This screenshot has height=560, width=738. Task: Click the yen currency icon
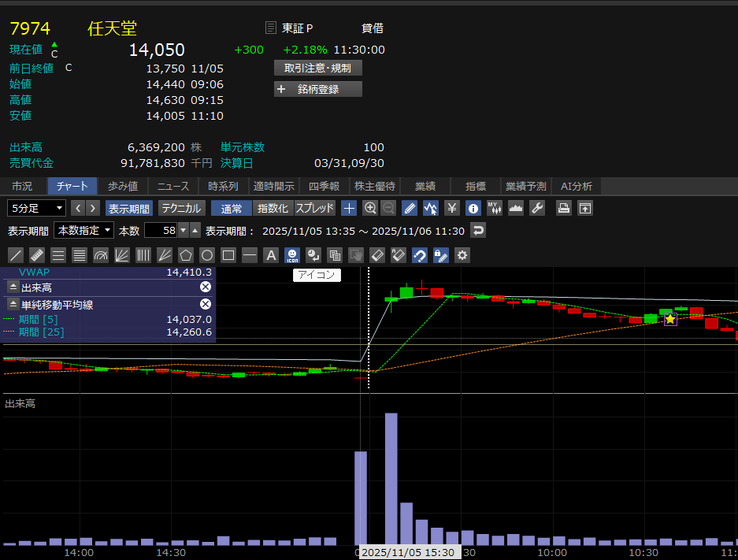tap(452, 208)
